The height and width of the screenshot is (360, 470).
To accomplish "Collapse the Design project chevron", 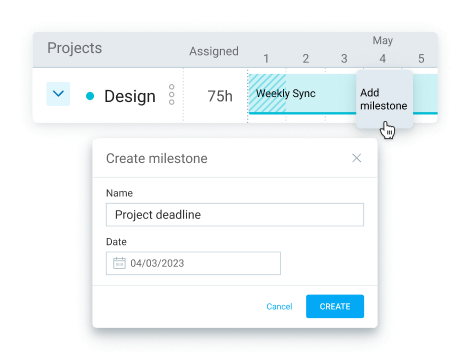I will (x=58, y=94).
